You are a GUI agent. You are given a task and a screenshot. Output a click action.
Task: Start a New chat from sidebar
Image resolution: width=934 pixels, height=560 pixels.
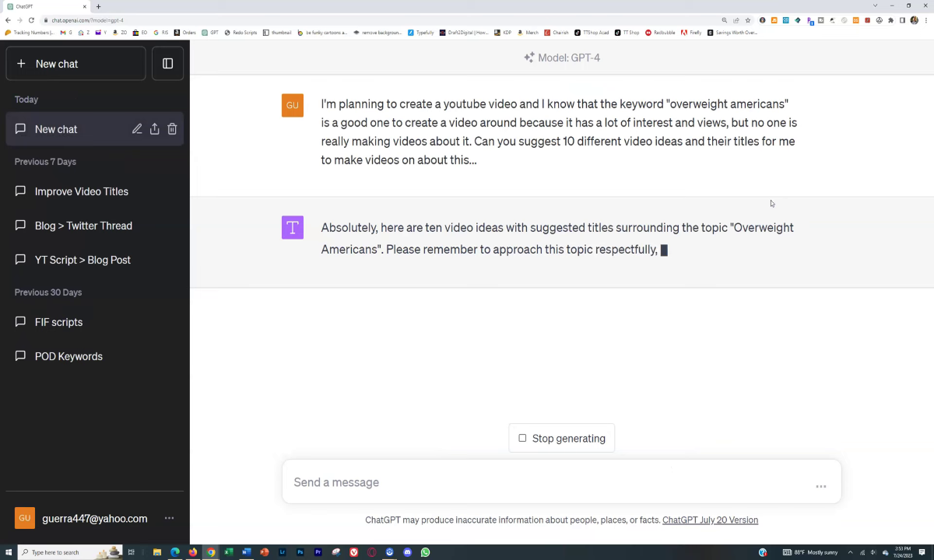pos(75,64)
